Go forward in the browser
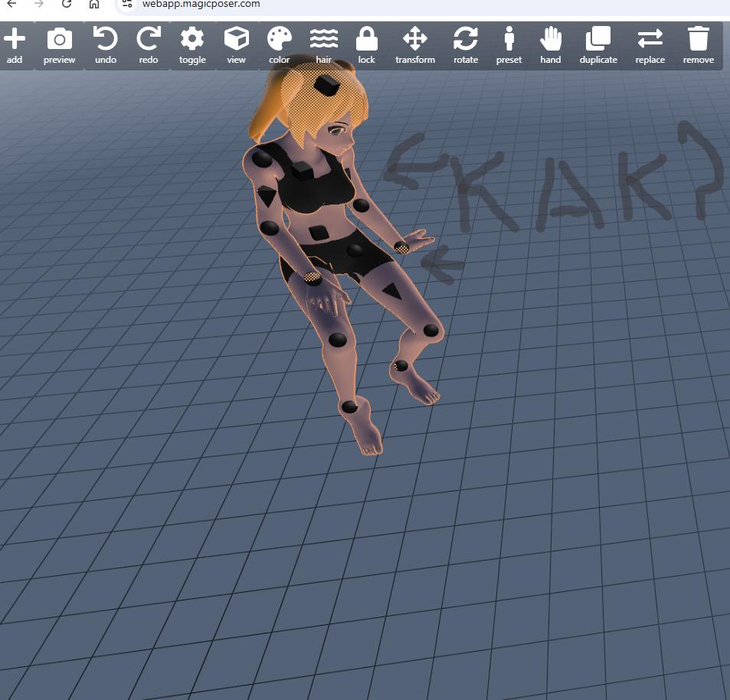This screenshot has width=730, height=700. point(39,4)
